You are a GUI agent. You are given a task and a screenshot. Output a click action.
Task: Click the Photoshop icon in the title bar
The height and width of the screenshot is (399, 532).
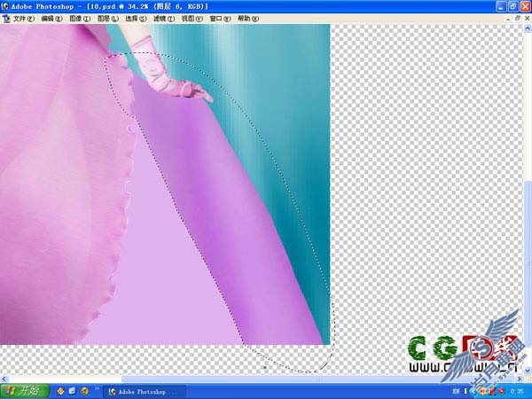pyautogui.click(x=5, y=6)
